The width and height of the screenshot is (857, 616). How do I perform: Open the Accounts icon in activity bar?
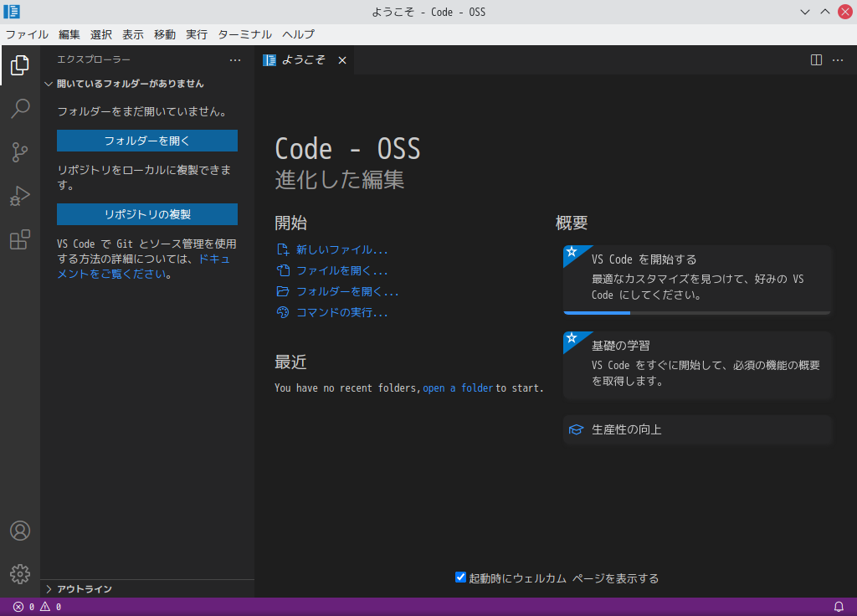point(20,531)
